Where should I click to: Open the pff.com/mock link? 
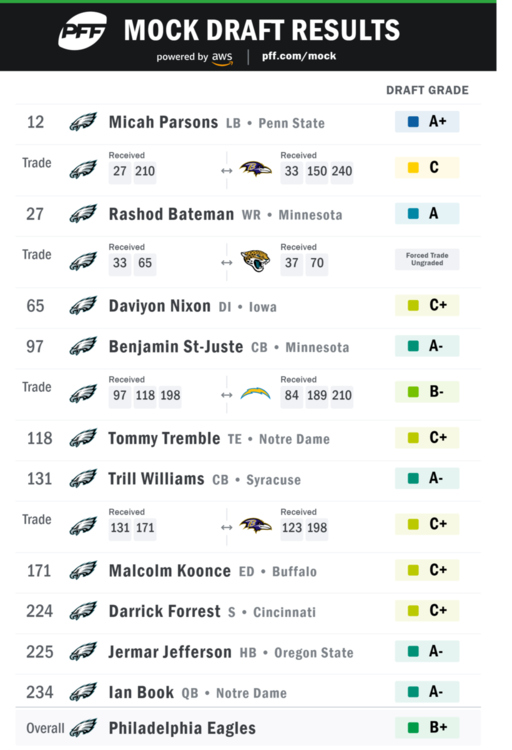299,56
